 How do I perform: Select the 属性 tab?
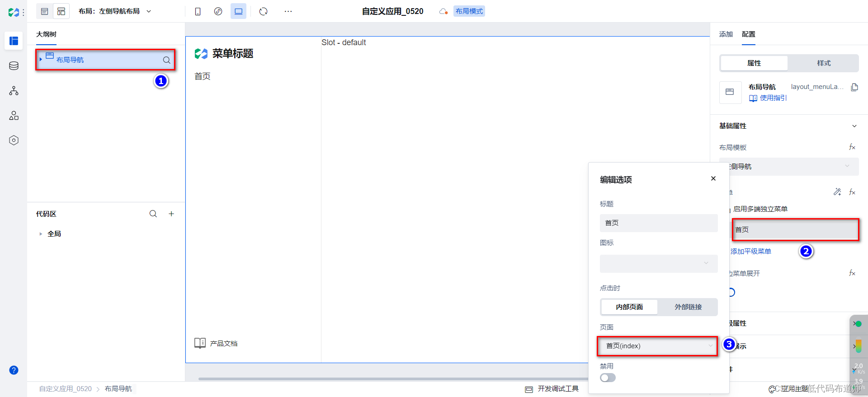click(x=754, y=63)
